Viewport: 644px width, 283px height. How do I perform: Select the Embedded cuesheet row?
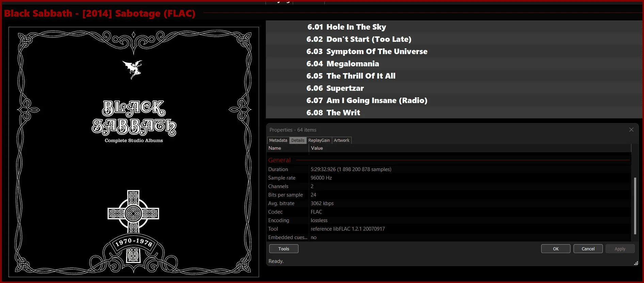pyautogui.click(x=449, y=237)
